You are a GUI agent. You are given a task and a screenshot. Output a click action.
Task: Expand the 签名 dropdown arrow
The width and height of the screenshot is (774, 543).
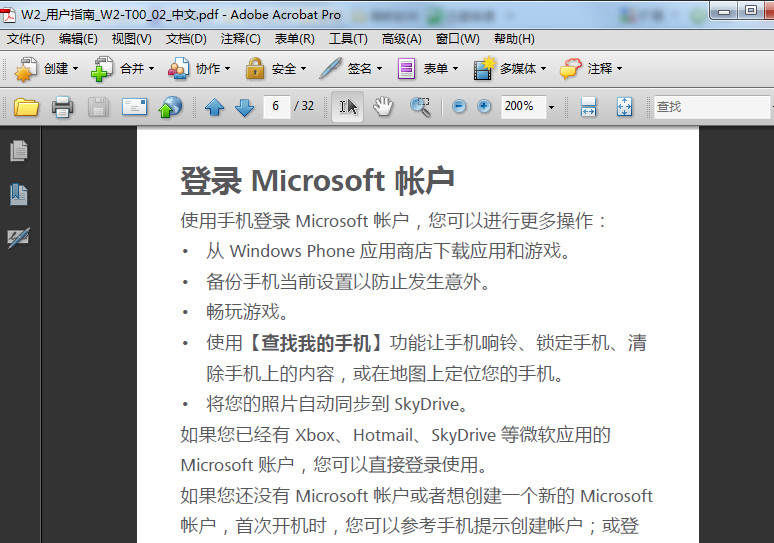[x=380, y=69]
